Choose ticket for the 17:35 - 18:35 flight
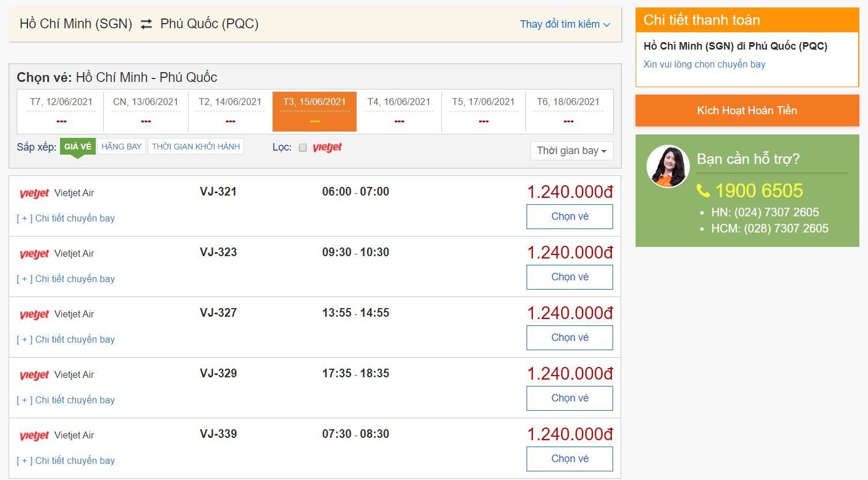The image size is (868, 480). [570, 398]
